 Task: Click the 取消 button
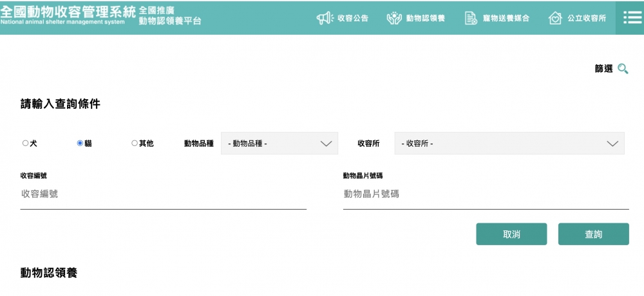click(511, 234)
